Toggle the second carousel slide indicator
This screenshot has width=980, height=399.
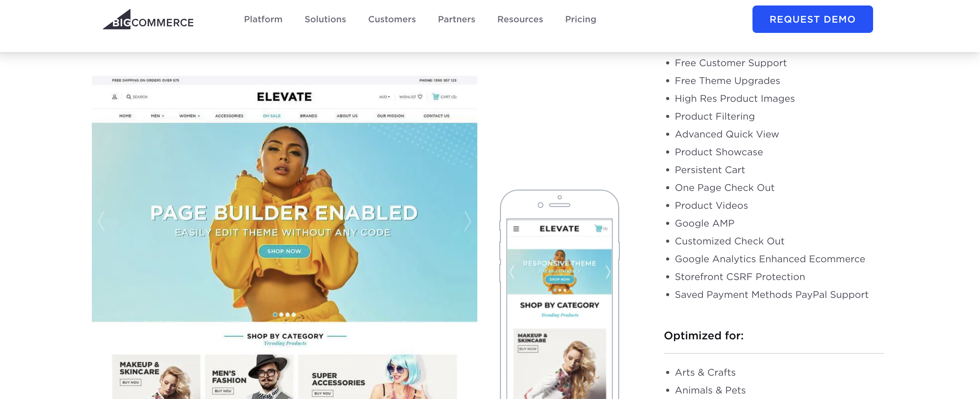(x=281, y=315)
